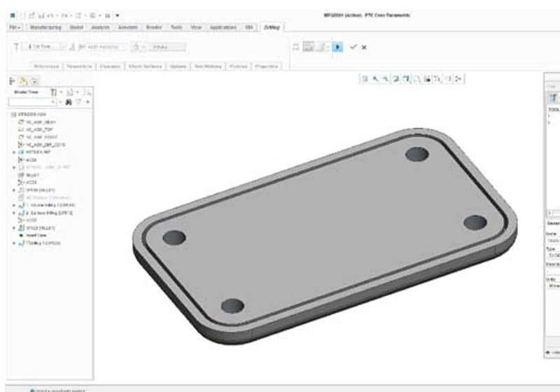Image resolution: width=560 pixels, height=392 pixels.
Task: Click the Model Tree tab icon
Action: coord(12,81)
